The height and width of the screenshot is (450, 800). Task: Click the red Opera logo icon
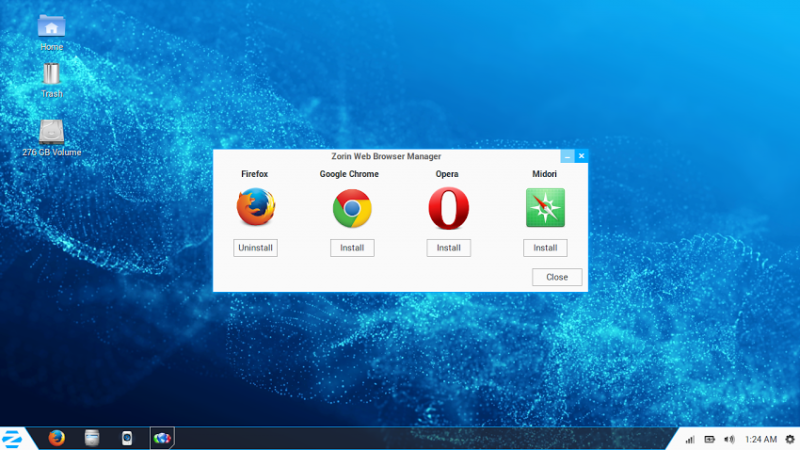pyautogui.click(x=448, y=208)
